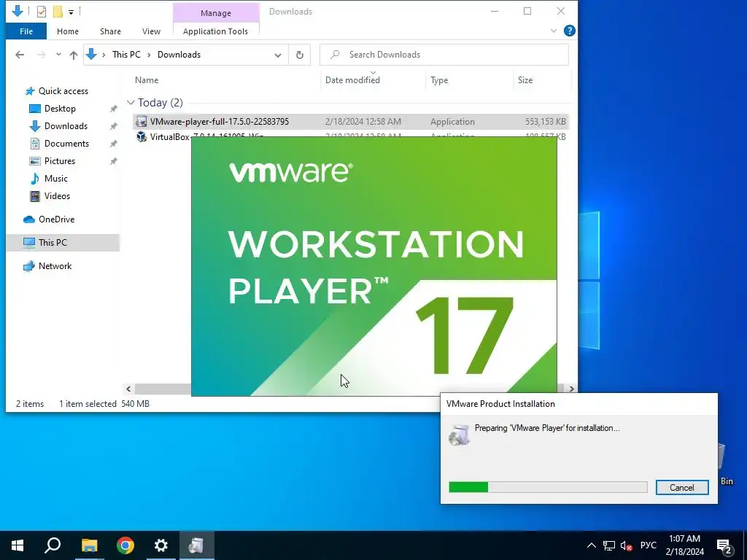747x560 pixels.
Task: Open Explorer help question mark icon
Action: [569, 31]
